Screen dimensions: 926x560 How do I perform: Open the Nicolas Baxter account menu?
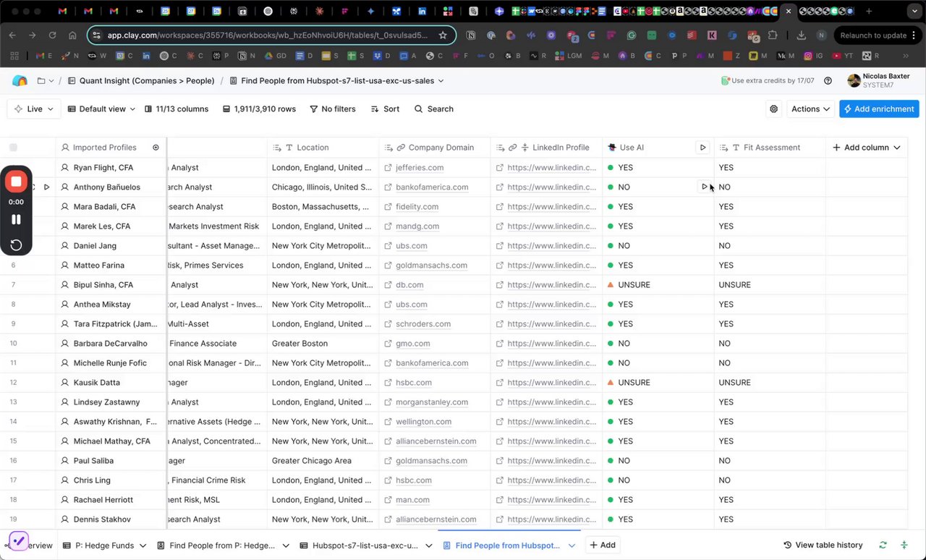(x=878, y=81)
